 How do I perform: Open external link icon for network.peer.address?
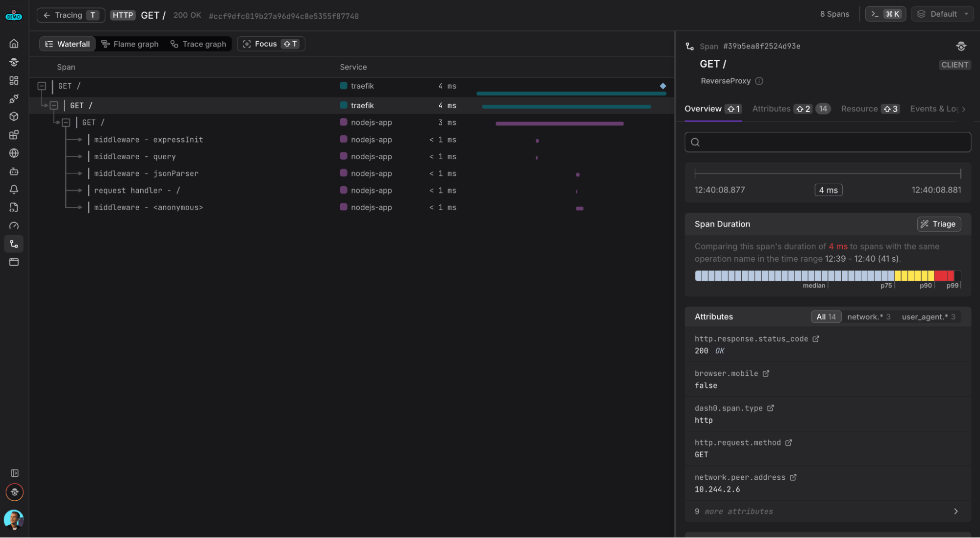click(x=793, y=477)
